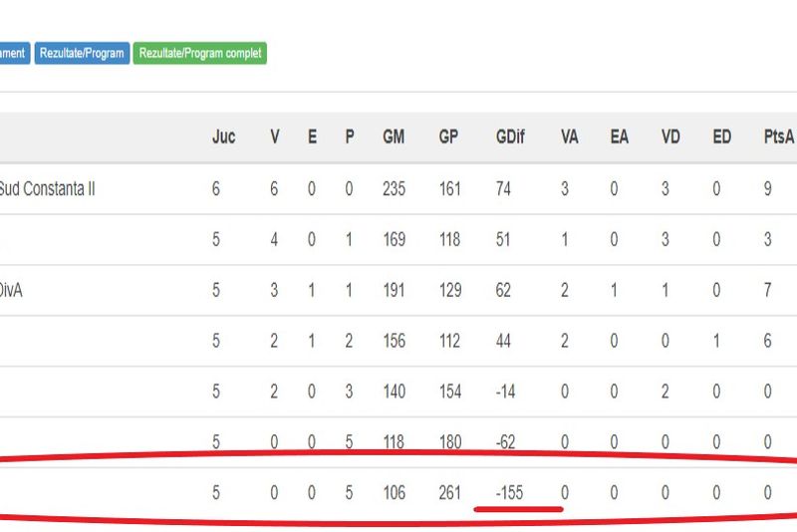
Task: Select the VD column header
Action: click(x=670, y=137)
